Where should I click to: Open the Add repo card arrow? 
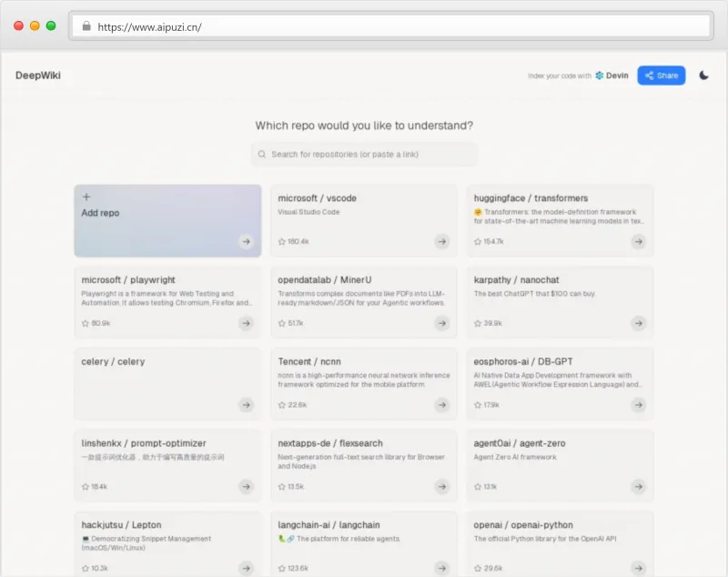[x=246, y=241]
